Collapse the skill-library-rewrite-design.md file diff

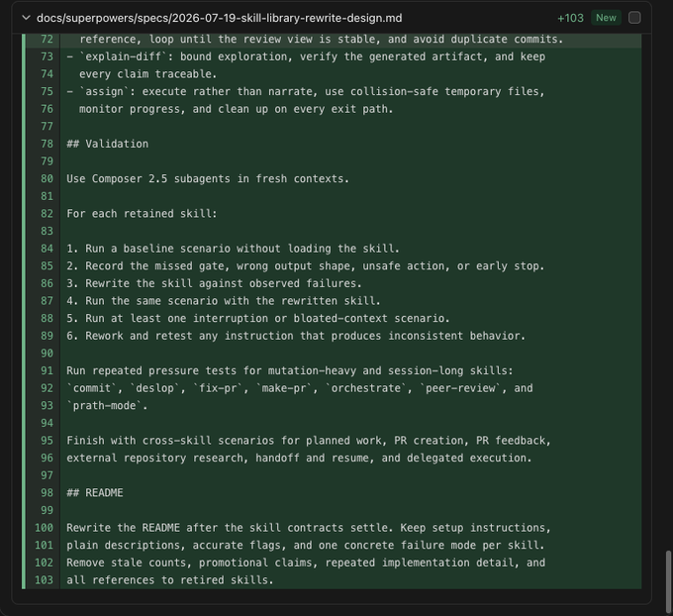(26, 18)
